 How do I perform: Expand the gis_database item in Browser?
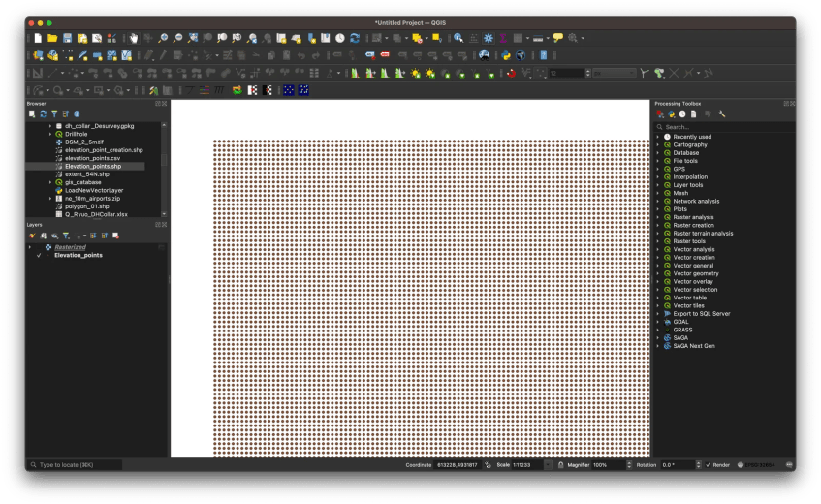[x=50, y=182]
